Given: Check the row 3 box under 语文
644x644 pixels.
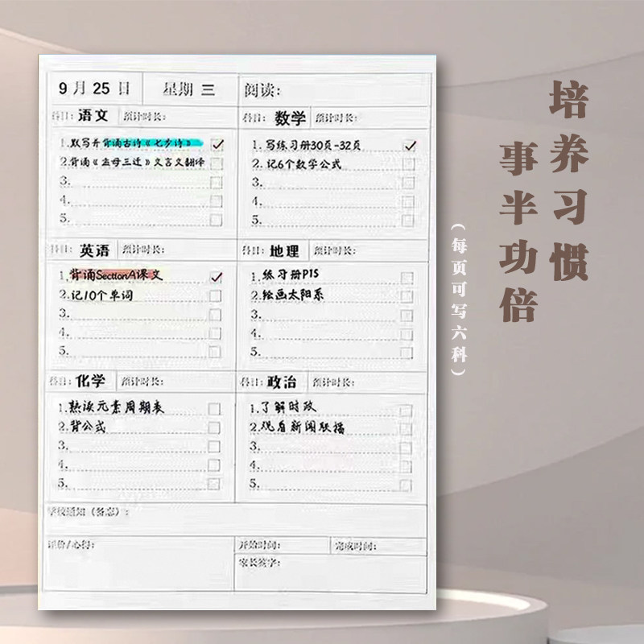Looking at the screenshot, I should pos(217,182).
